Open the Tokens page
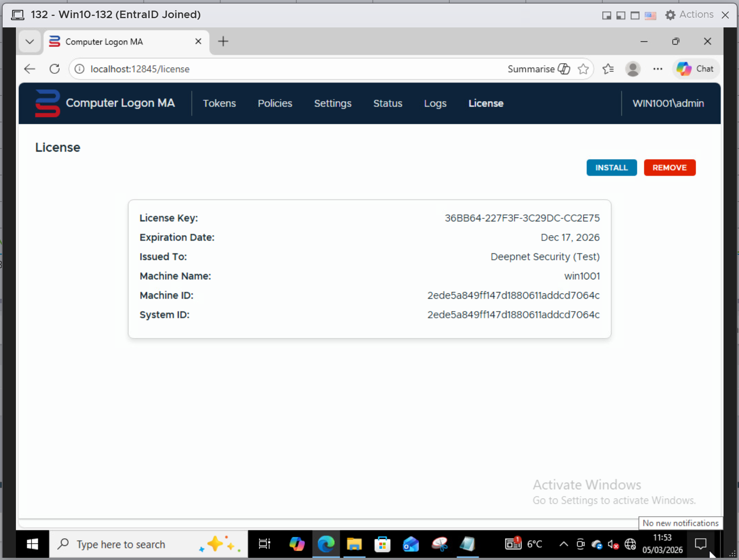Screen dimensions: 739x560 click(x=219, y=103)
